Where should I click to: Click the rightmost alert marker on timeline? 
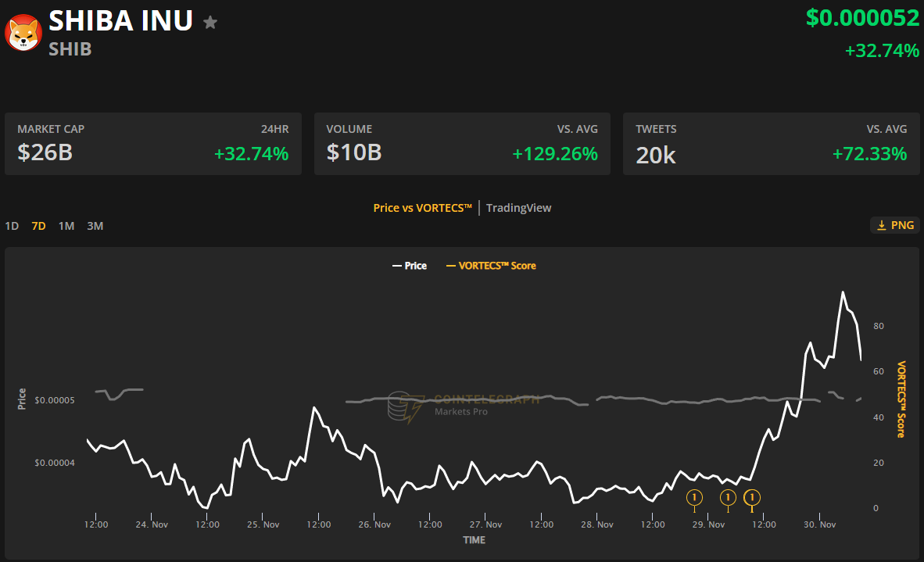click(x=752, y=497)
